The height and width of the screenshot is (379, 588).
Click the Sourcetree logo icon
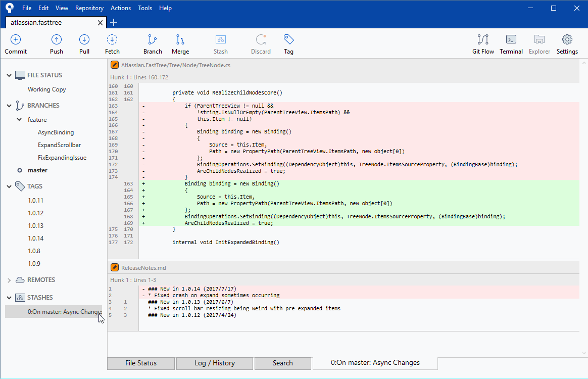click(x=10, y=8)
